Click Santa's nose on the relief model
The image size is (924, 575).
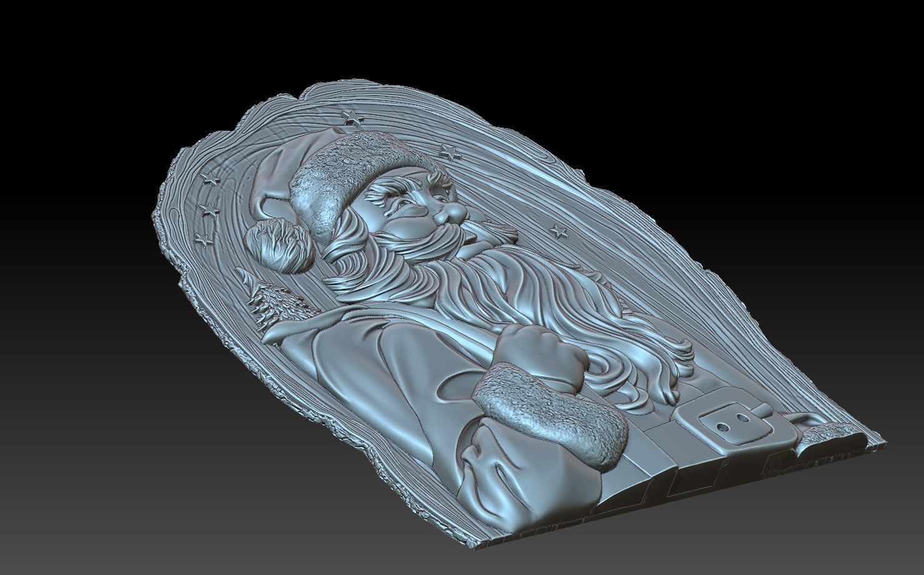click(x=451, y=213)
